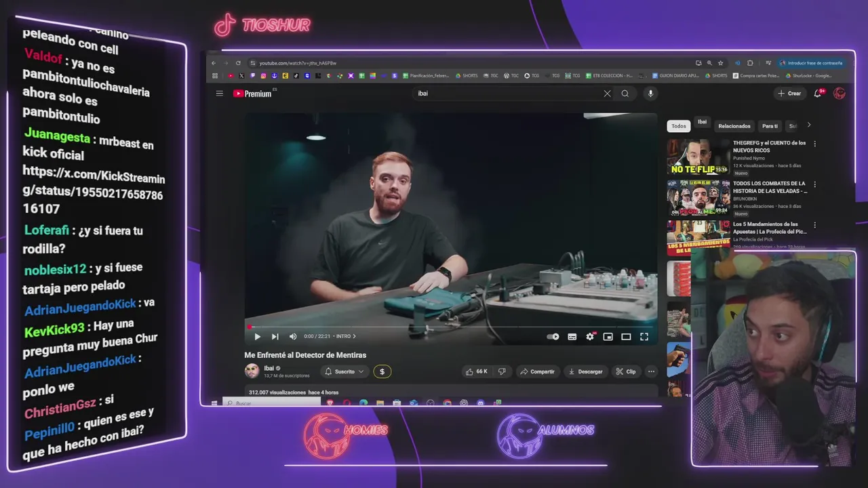
Task: Toggle subtitles in the video player
Action: (x=572, y=337)
